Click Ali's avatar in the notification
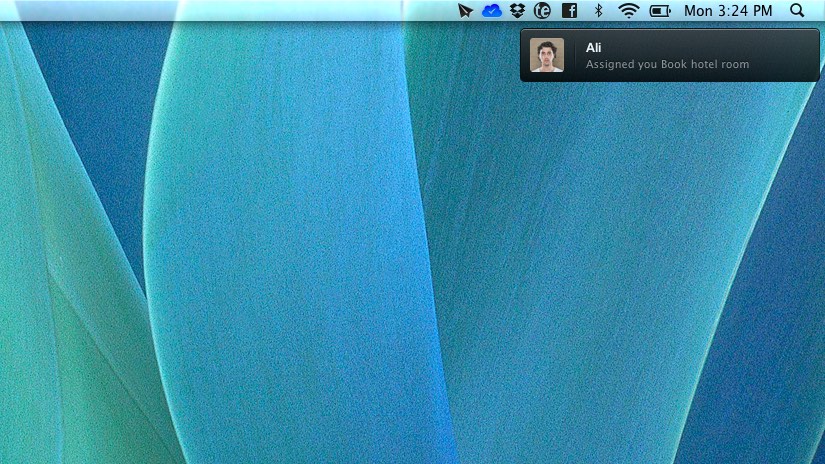Image resolution: width=825 pixels, height=464 pixels. tap(547, 55)
